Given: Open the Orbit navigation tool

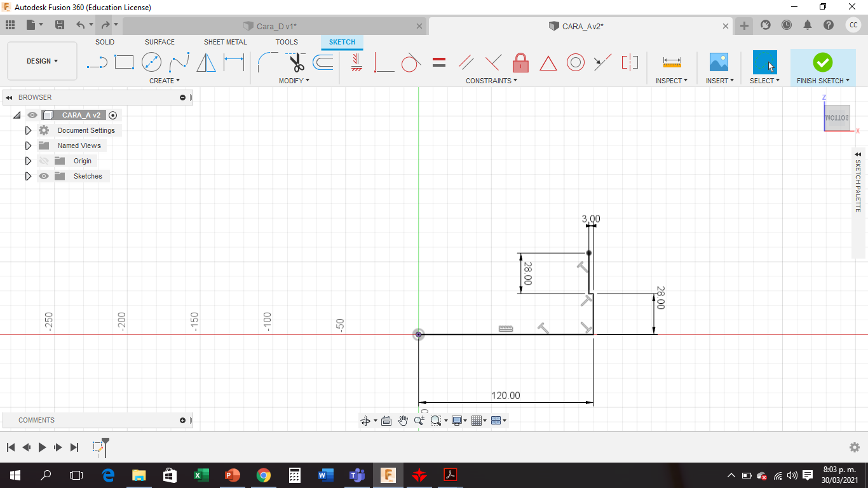Looking at the screenshot, I should tap(365, 421).
